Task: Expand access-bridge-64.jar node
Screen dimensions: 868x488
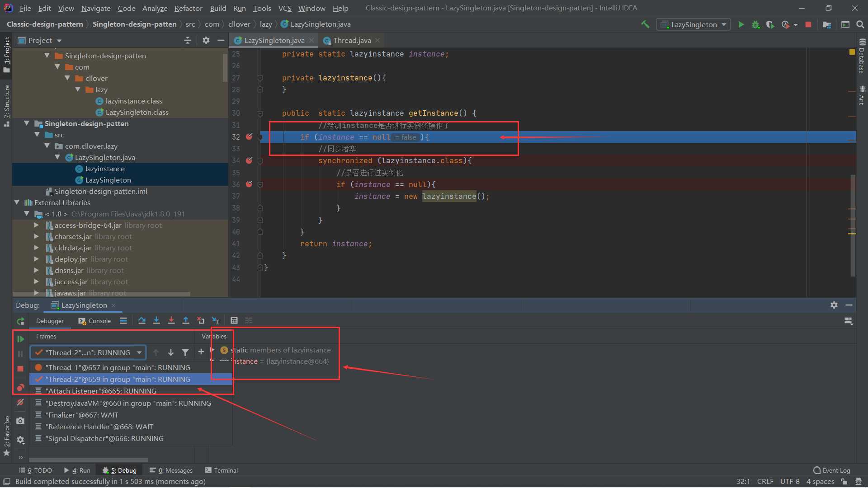Action: 37,225
